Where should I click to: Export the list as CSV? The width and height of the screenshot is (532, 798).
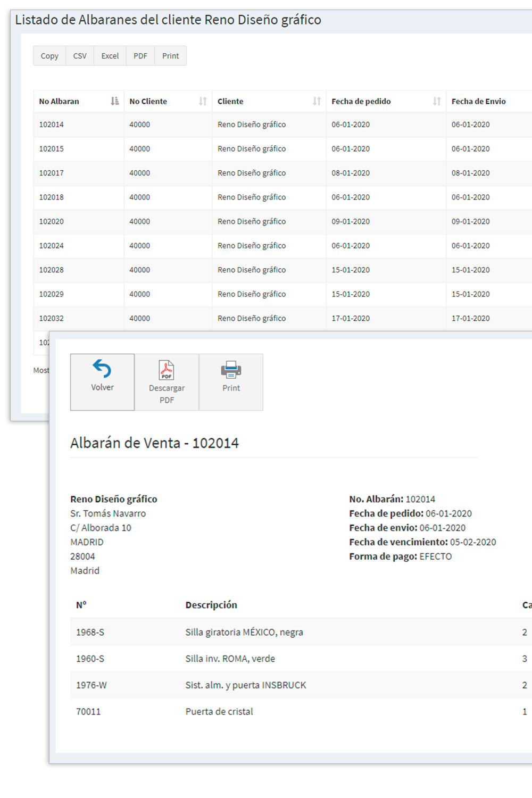[80, 56]
